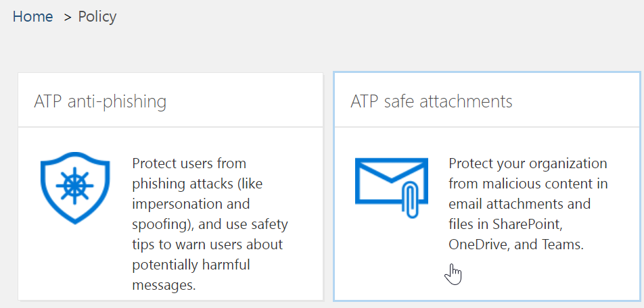
Task: Open the safe attachments envelope icon
Action: pyautogui.click(x=391, y=182)
